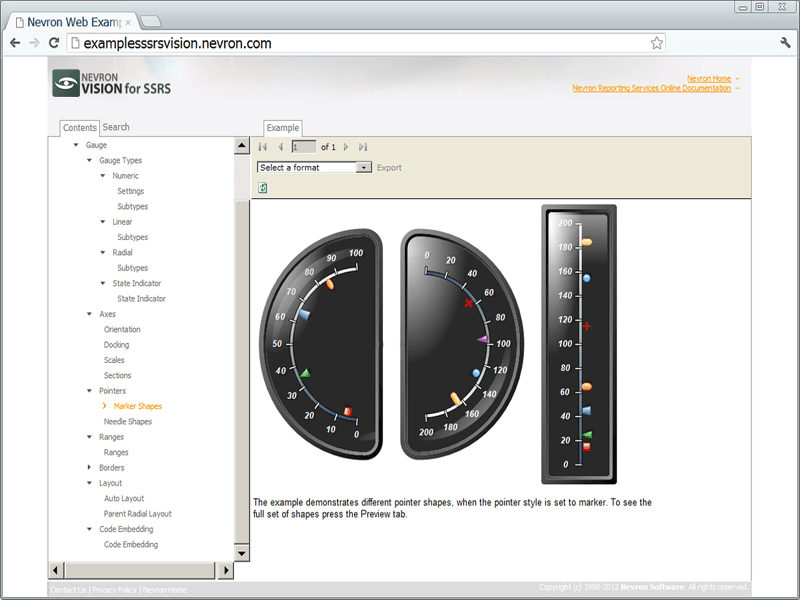
Task: Go to first report page icon
Action: [x=263, y=147]
